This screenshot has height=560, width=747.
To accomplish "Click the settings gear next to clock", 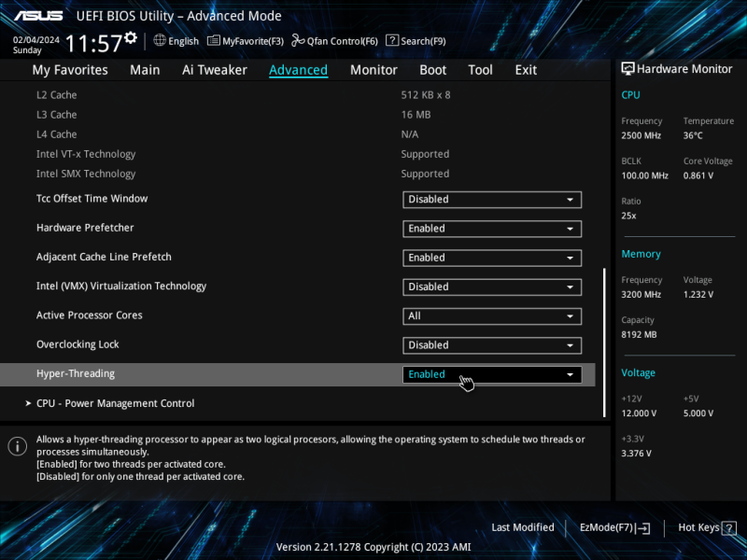I will tap(131, 37).
